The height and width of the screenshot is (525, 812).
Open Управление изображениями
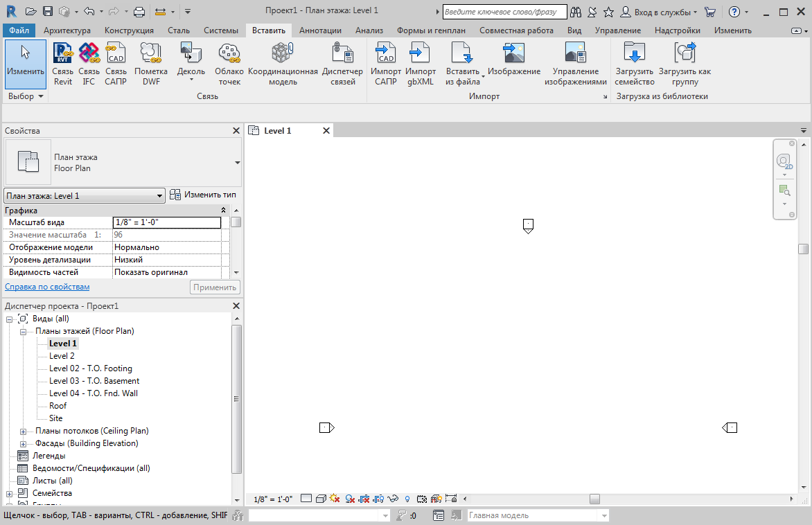pos(575,64)
